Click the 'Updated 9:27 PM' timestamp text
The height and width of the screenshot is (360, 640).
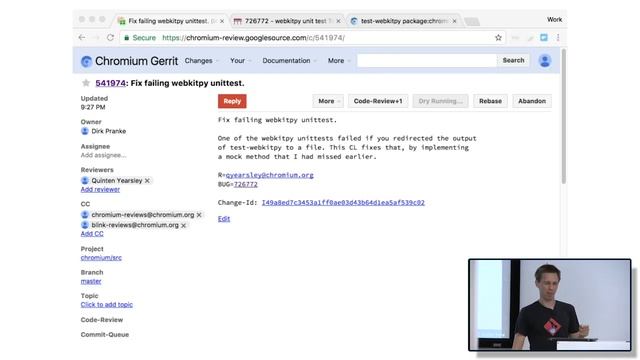point(94,103)
